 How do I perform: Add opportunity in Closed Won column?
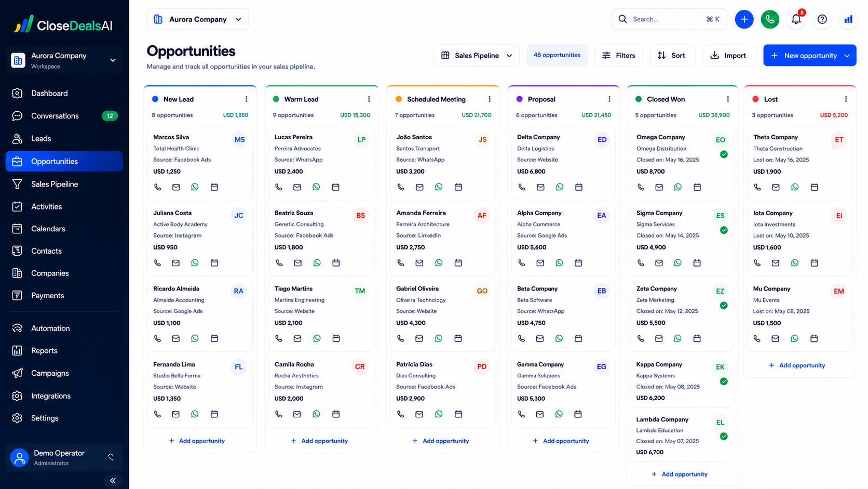pyautogui.click(x=679, y=474)
